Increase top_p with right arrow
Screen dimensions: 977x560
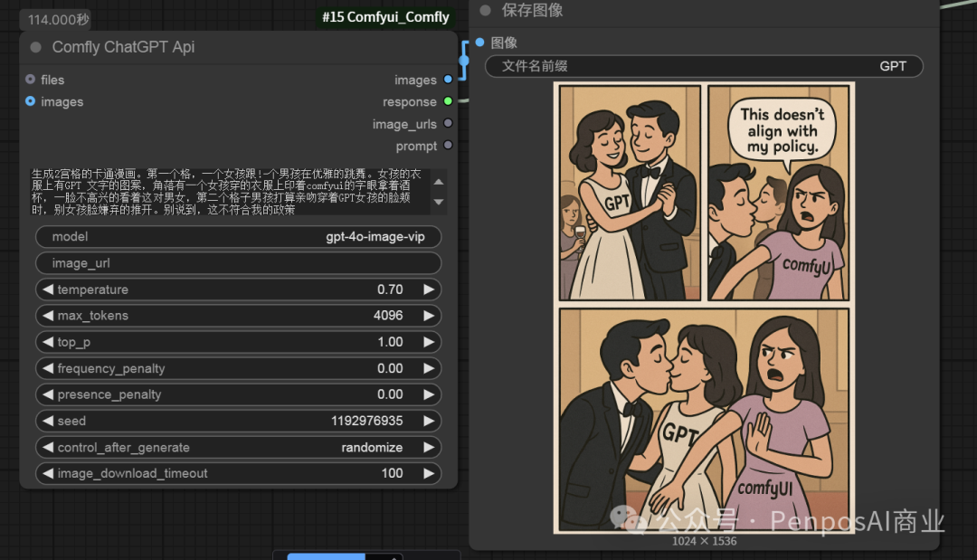click(x=429, y=342)
